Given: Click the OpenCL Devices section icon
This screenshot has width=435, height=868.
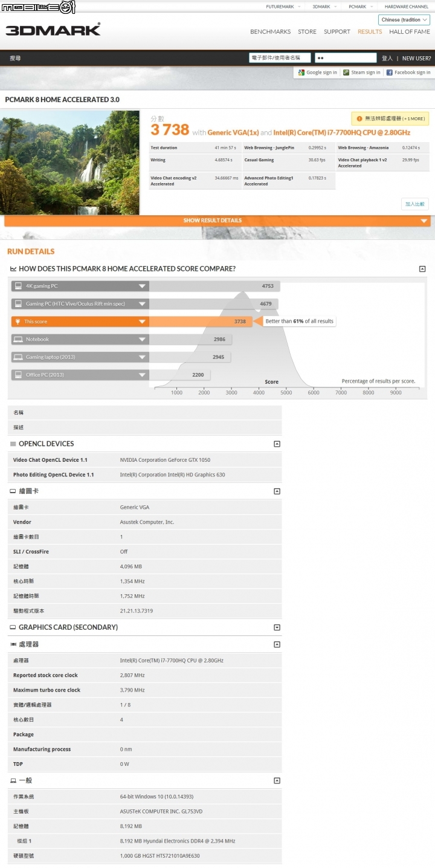Looking at the screenshot, I should 13,444.
